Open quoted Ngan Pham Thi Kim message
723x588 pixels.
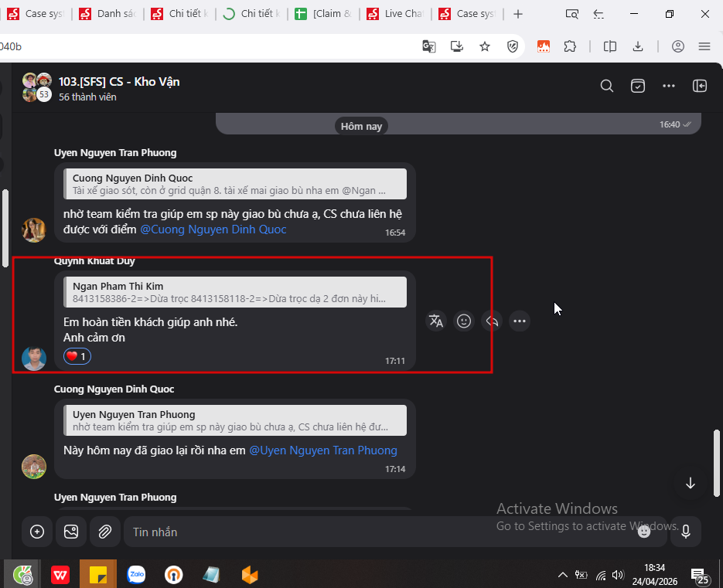click(235, 292)
